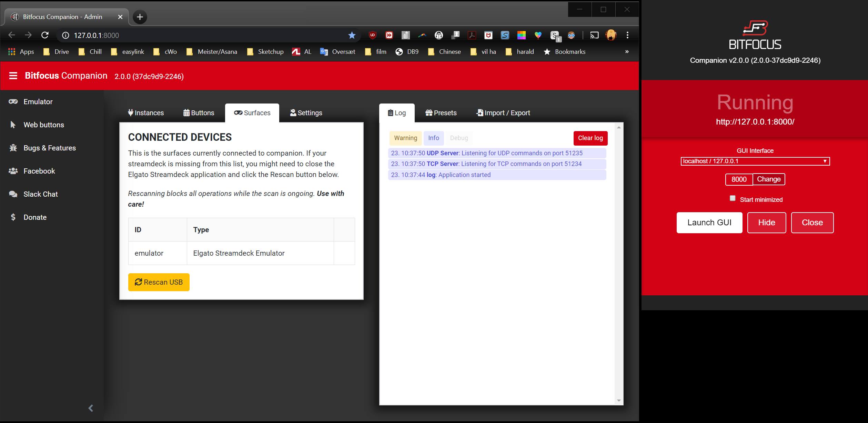
Task: Select the Log tab
Action: (397, 113)
